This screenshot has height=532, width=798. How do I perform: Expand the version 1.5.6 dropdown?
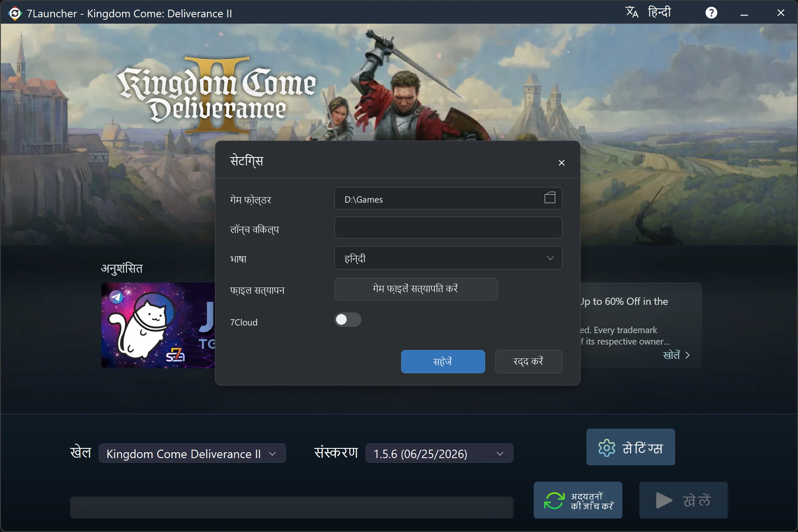click(439, 453)
